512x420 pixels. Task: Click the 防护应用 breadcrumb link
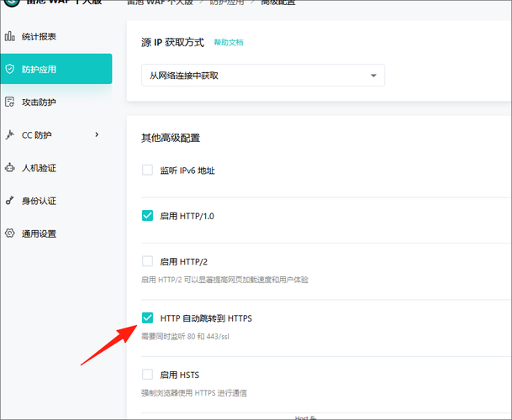(227, 3)
